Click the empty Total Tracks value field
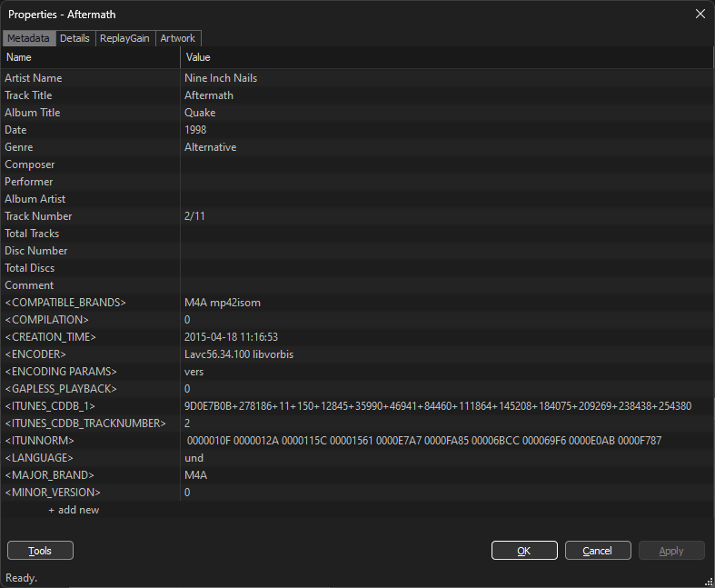This screenshot has width=715, height=588. [447, 234]
